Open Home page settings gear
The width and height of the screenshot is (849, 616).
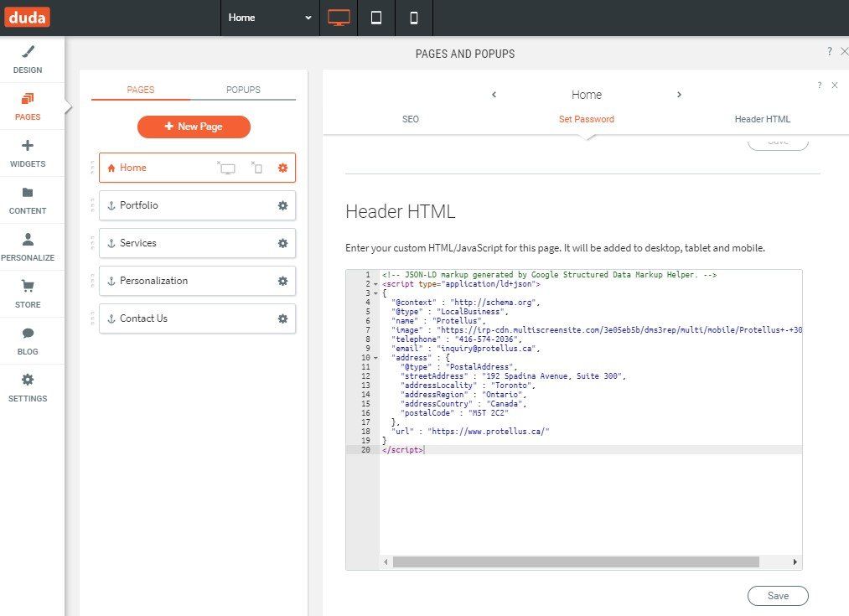282,168
